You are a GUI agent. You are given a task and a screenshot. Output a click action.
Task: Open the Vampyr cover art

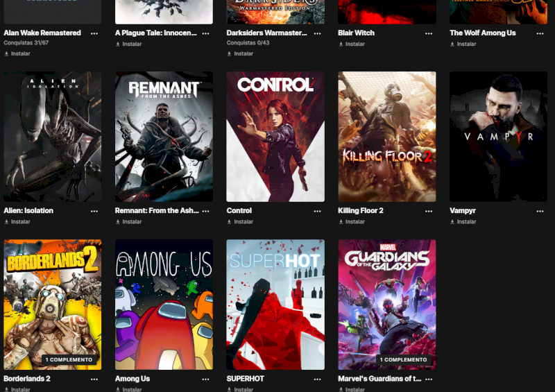click(x=498, y=137)
